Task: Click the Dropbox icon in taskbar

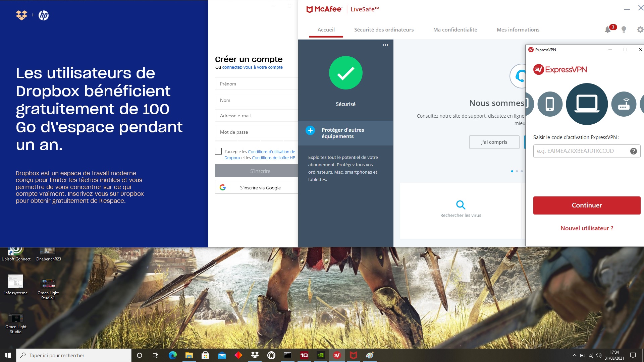Action: click(x=255, y=355)
